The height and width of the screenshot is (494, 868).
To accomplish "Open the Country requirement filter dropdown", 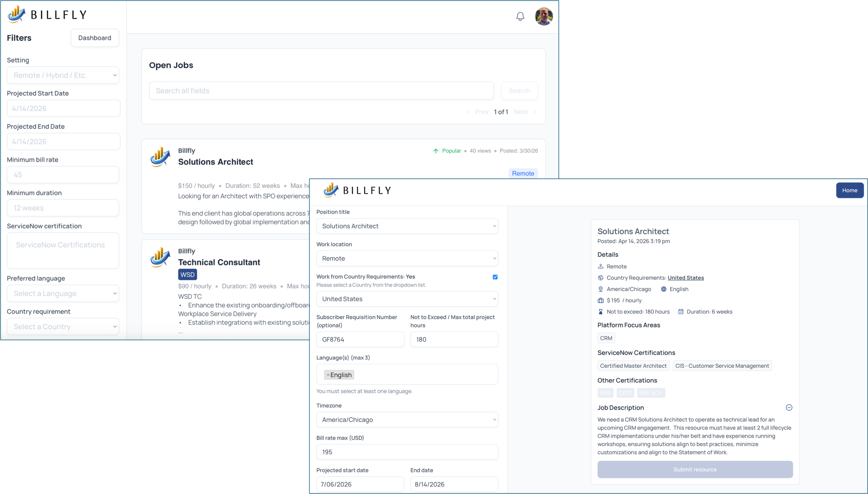I will [63, 327].
